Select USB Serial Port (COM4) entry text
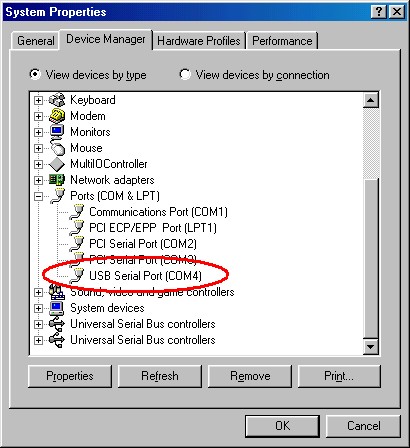Image resolution: width=410 pixels, height=448 pixels. [x=146, y=276]
